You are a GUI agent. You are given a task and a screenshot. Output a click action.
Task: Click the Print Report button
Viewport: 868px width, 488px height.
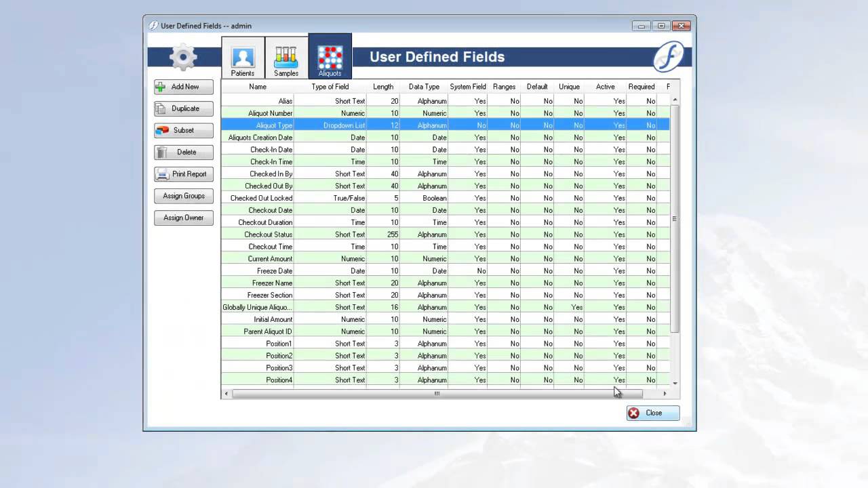click(x=184, y=174)
